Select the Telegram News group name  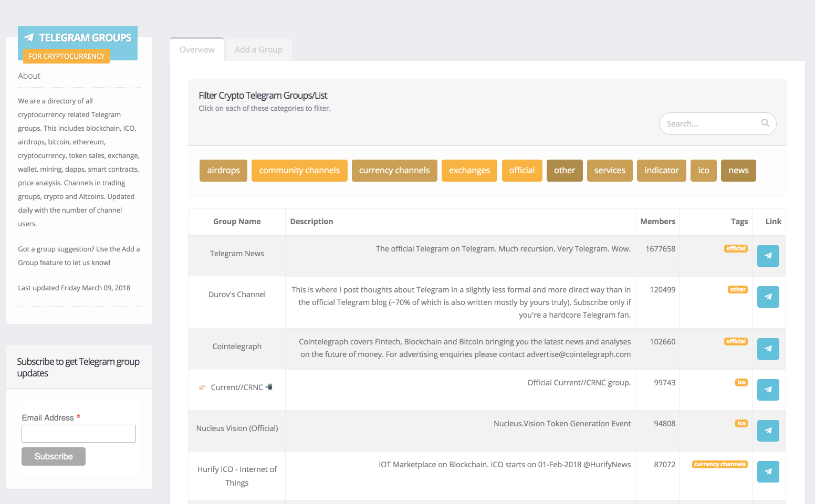[237, 254]
